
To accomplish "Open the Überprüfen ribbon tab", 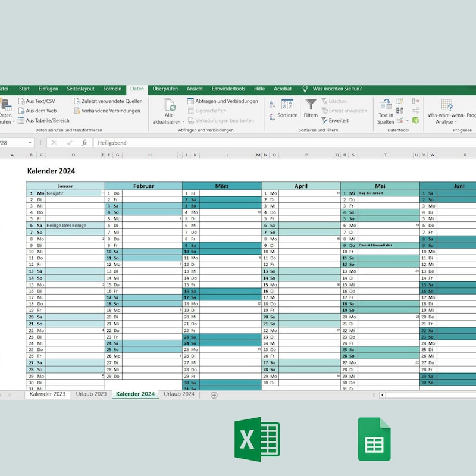I will [x=165, y=89].
